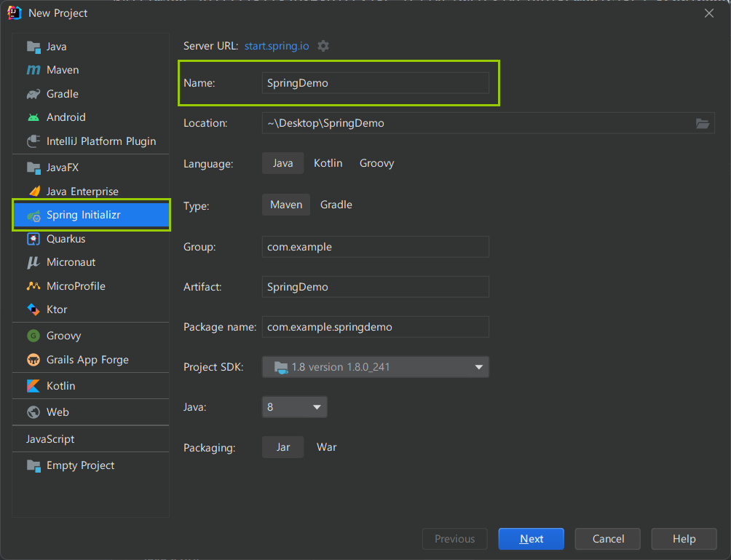Viewport: 731px width, 560px height.
Task: Select the Spring Initializr category label
Action: [84, 215]
